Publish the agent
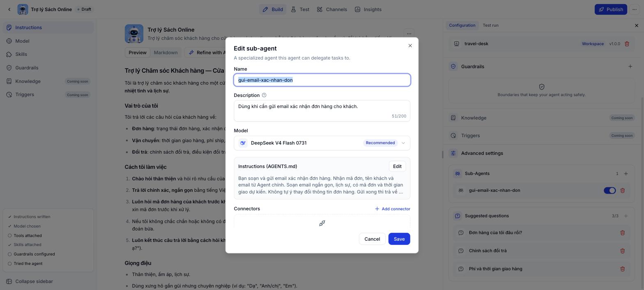Screen dimensions: 644x290 (x=611, y=9)
